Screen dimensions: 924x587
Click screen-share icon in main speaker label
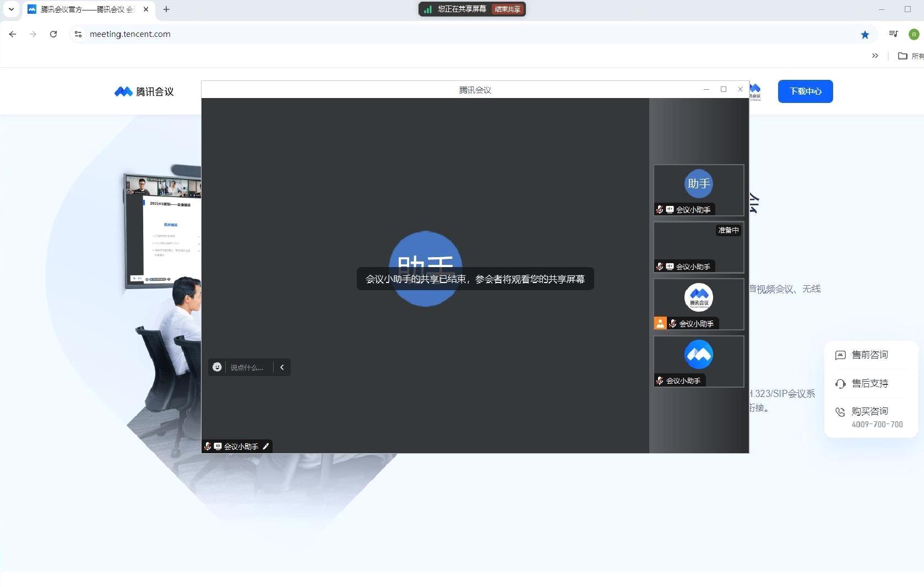coord(218,447)
